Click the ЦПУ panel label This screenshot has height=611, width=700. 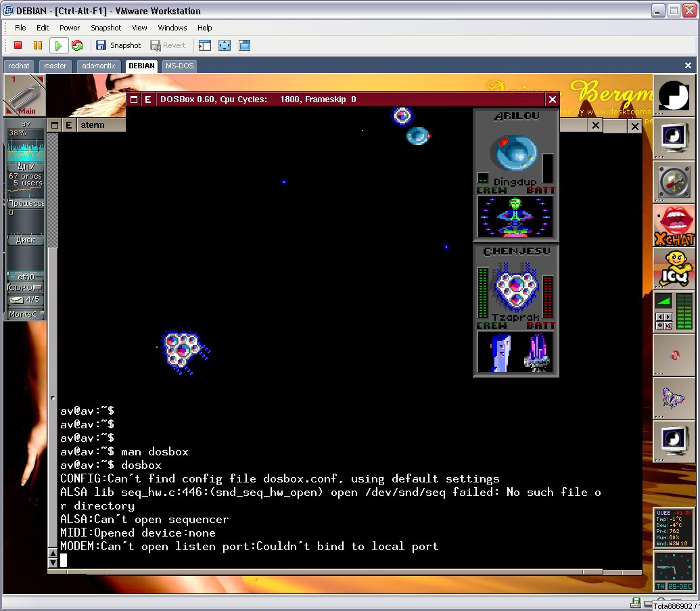[26, 166]
